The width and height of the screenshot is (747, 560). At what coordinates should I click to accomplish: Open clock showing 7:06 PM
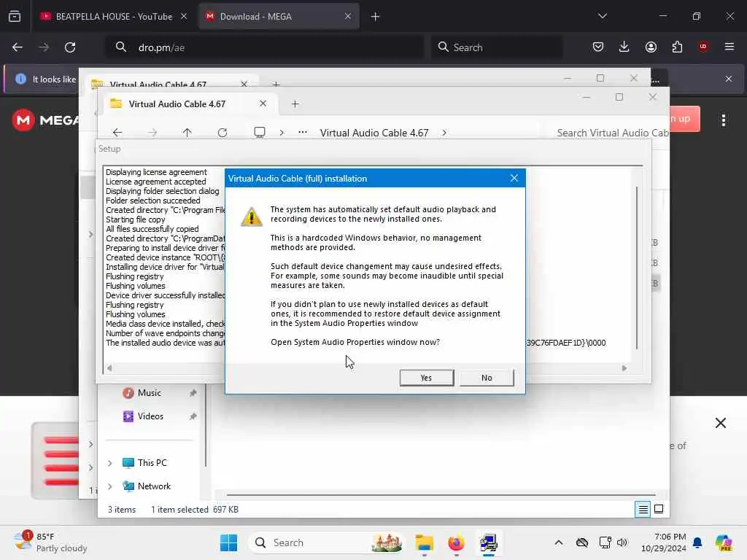[x=664, y=542]
